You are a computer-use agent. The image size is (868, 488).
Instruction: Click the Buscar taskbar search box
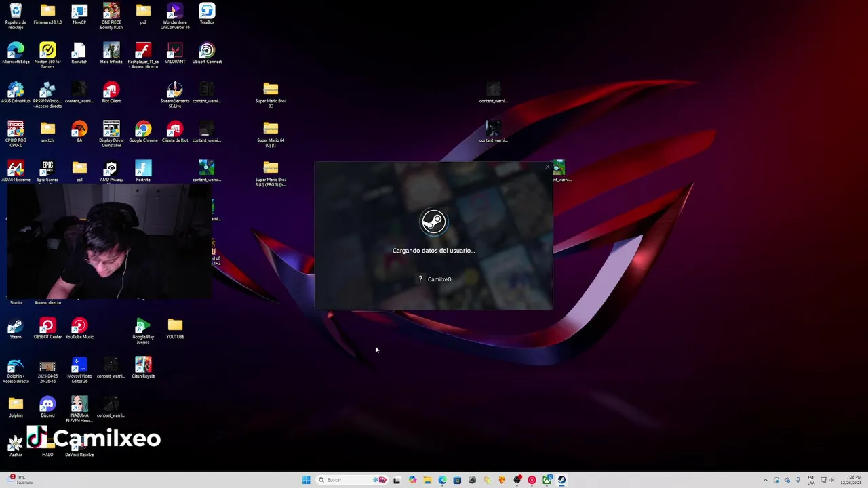[353, 480]
